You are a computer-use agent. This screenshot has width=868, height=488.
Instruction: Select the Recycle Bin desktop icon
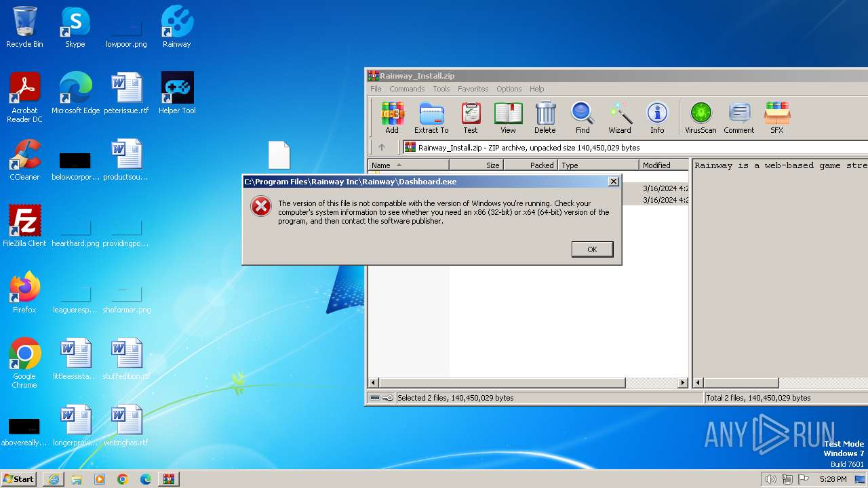point(24,27)
